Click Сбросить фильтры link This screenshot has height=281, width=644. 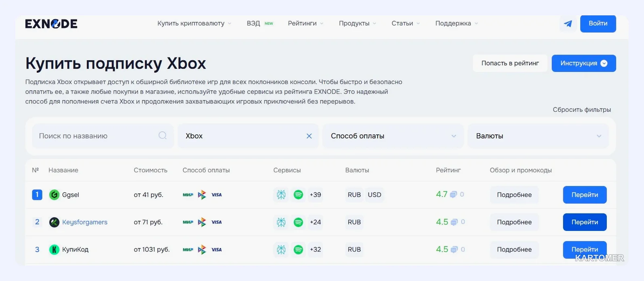click(581, 110)
